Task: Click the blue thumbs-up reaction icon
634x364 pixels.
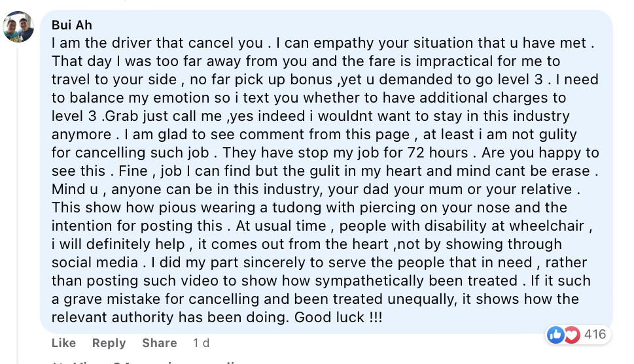Action: coord(555,335)
